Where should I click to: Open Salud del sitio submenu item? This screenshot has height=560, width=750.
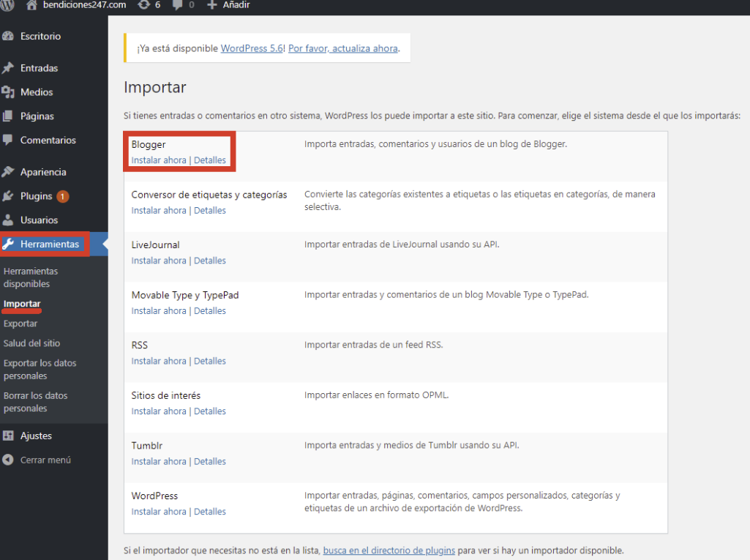[x=31, y=343]
